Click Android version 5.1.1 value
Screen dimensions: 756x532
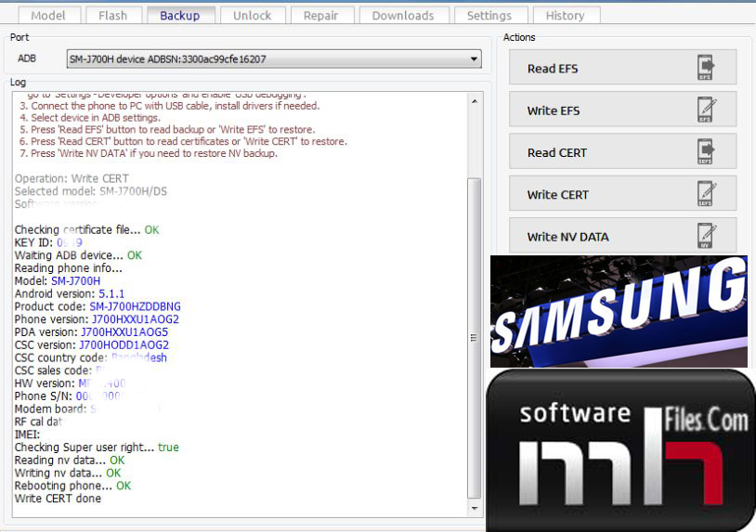click(x=111, y=294)
